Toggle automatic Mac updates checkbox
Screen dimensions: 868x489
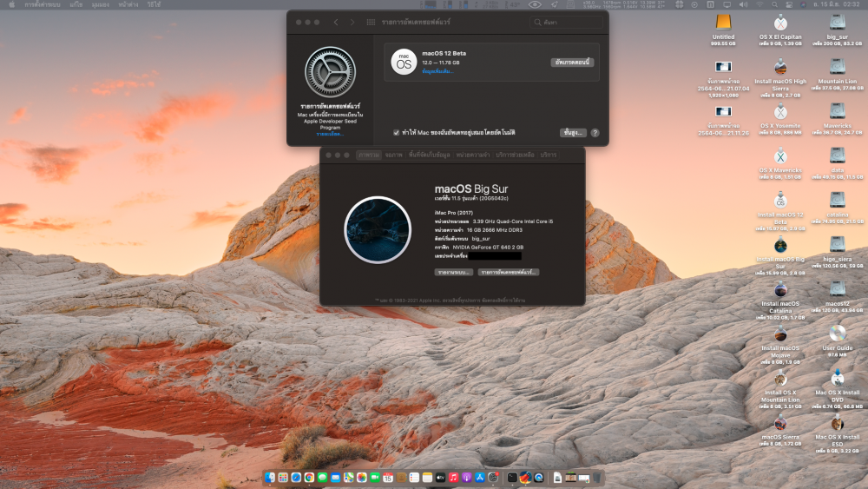coord(397,132)
